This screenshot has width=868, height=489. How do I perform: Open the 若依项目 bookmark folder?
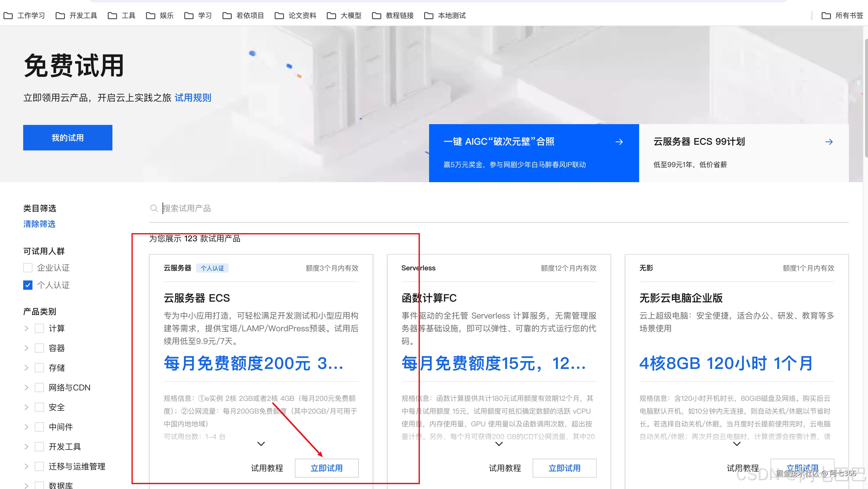(249, 15)
